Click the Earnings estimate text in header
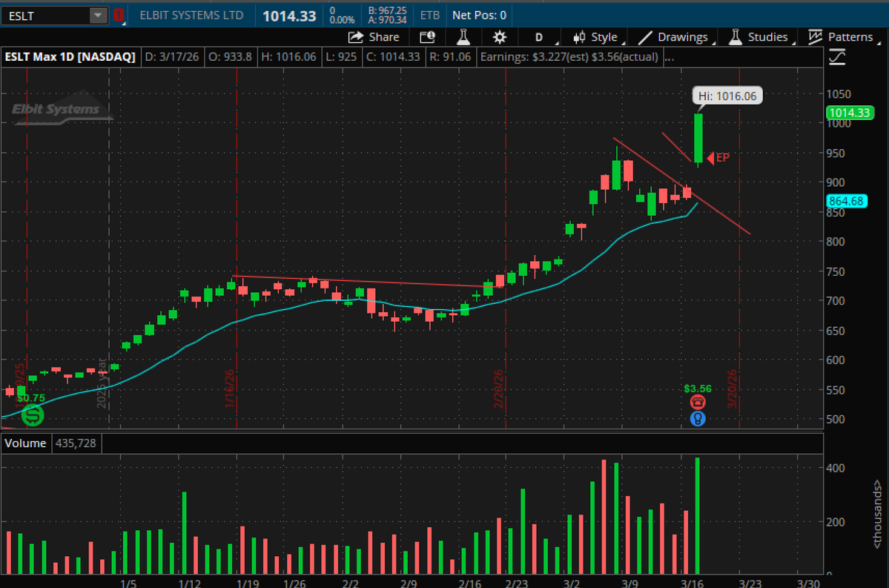The image size is (889, 588). (x=569, y=56)
